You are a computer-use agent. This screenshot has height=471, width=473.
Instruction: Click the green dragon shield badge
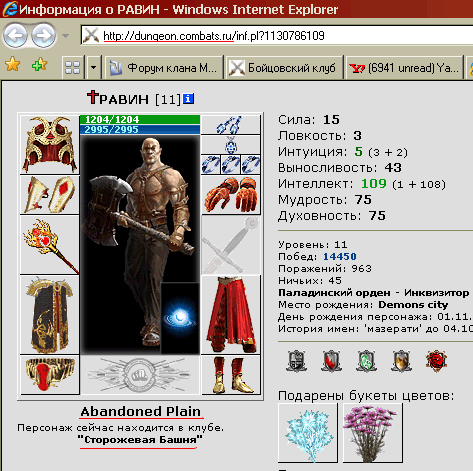(366, 361)
